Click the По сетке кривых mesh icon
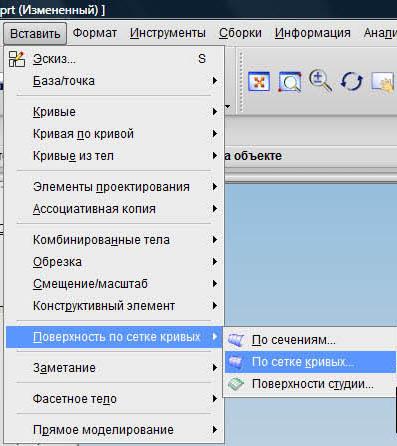The width and height of the screenshot is (397, 446). click(236, 362)
